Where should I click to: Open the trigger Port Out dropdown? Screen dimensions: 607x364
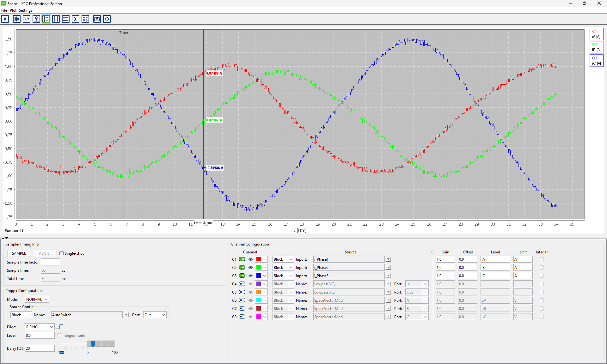155,315
